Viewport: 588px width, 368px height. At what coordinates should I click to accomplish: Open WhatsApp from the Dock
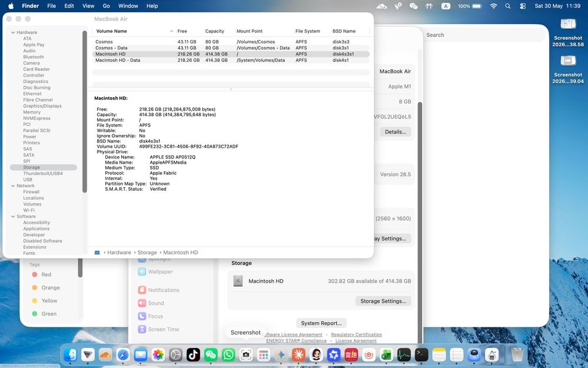[x=228, y=354]
